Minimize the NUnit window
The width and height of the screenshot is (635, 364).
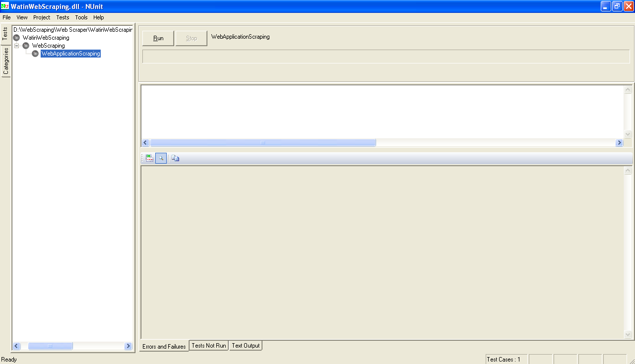pyautogui.click(x=606, y=6)
